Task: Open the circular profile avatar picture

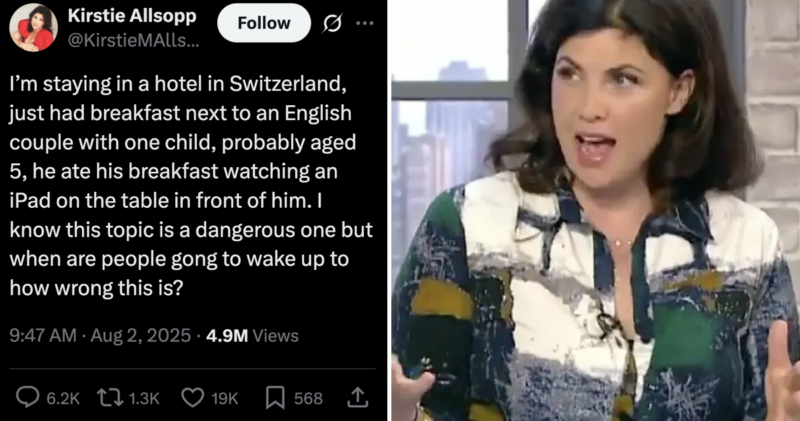Action: pos(33,28)
